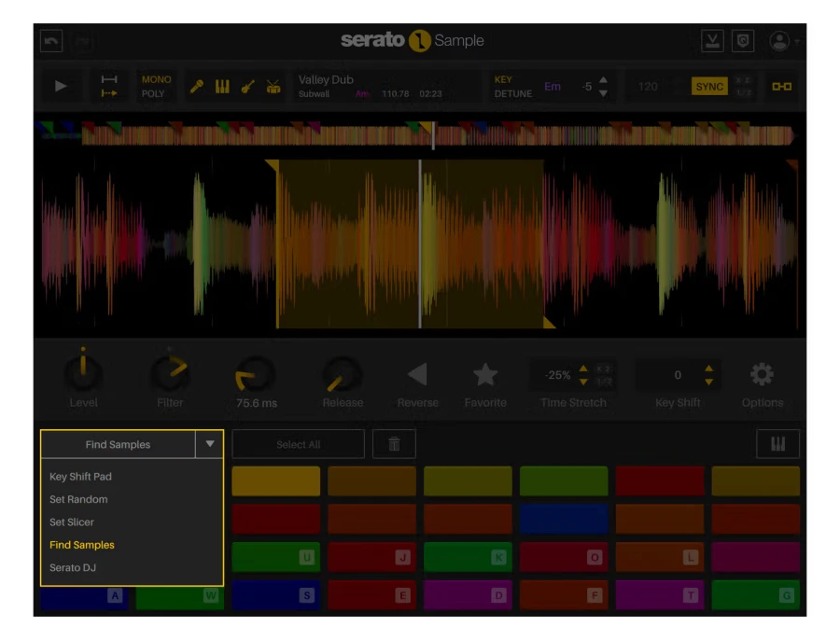The height and width of the screenshot is (640, 840).
Task: Raise key value with up arrow
Action: [x=603, y=80]
